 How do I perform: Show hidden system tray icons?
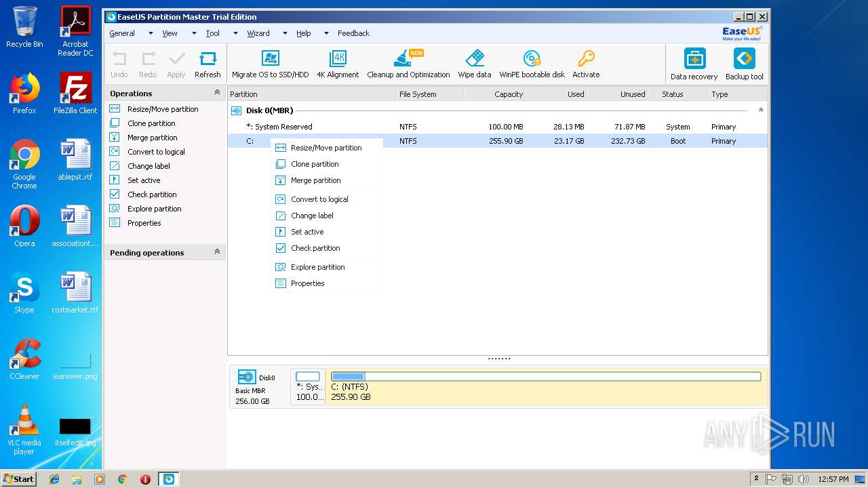(757, 479)
